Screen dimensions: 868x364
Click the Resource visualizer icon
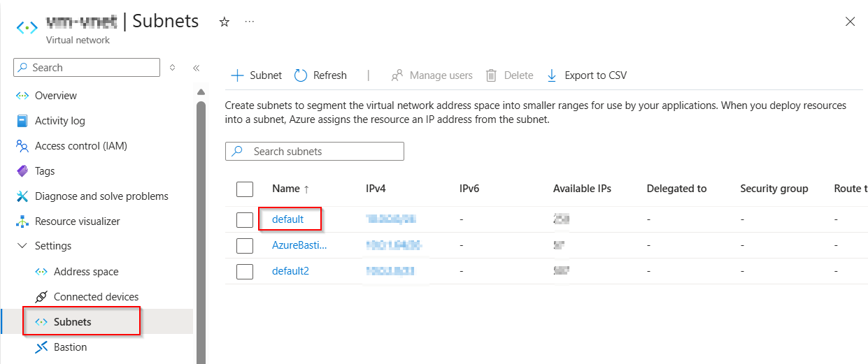click(x=22, y=221)
